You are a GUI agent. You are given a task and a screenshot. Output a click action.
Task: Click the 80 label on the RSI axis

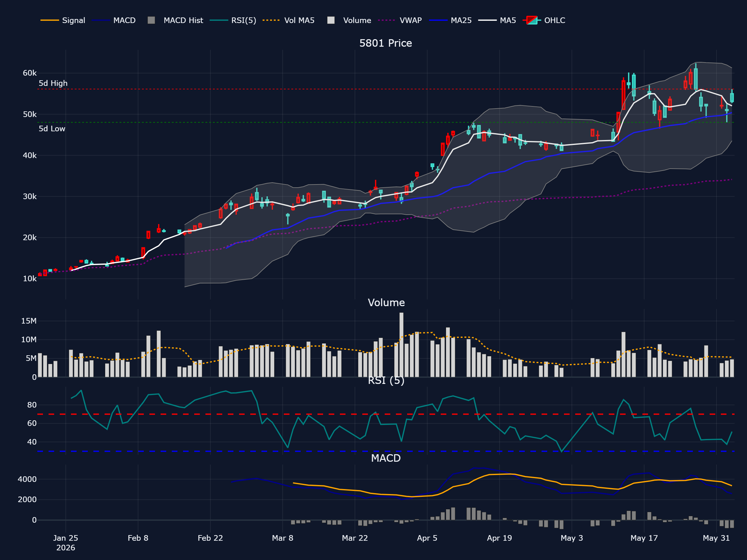(x=32, y=405)
